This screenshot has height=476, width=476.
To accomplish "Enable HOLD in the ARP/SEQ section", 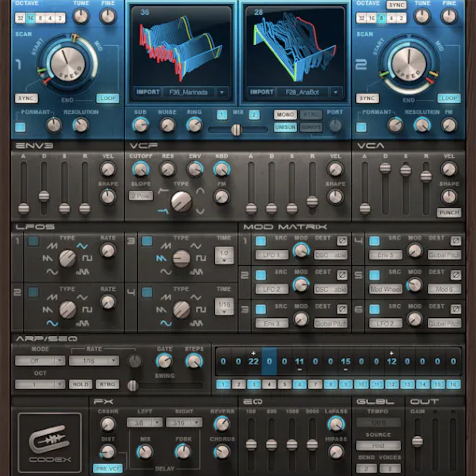I will click(81, 385).
